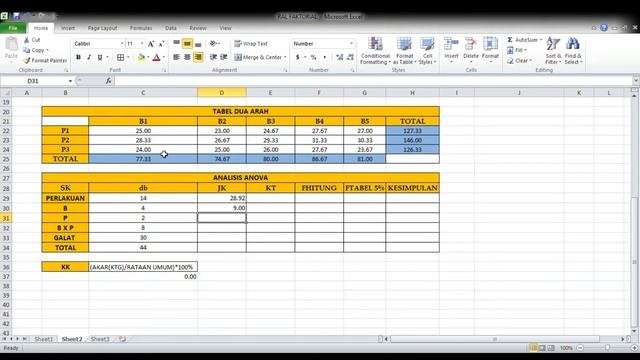Increase Decimal places

click(340, 58)
